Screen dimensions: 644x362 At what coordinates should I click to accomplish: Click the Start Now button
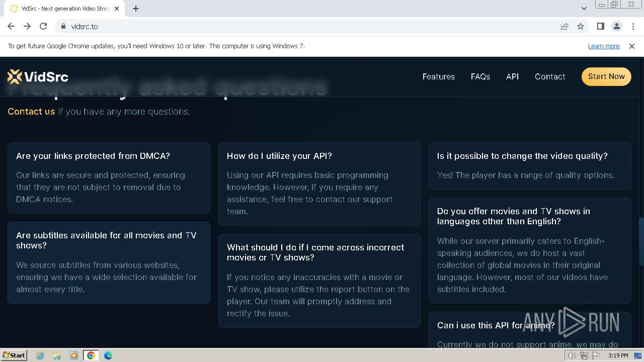click(x=606, y=76)
